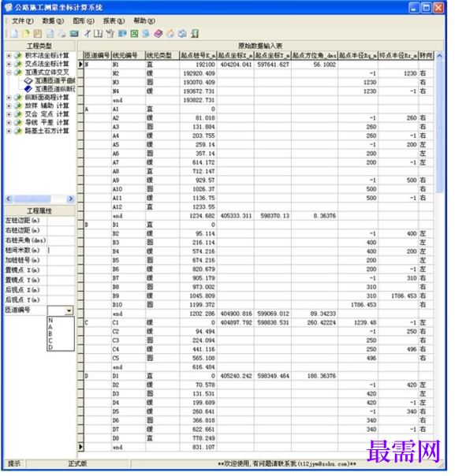Click the blue cube refresh toolbar icon
This screenshot has width=455, height=476.
(182, 34)
